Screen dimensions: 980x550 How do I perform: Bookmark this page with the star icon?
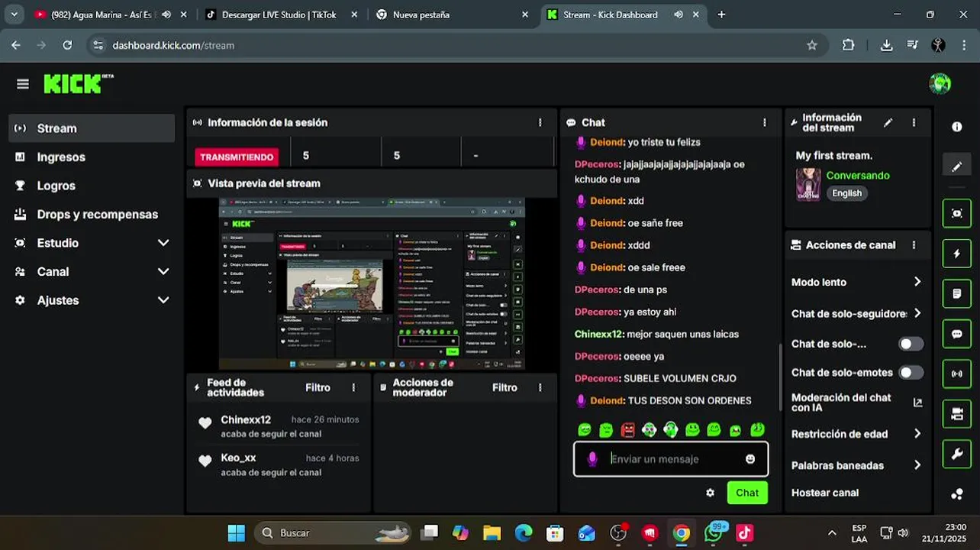pos(812,45)
